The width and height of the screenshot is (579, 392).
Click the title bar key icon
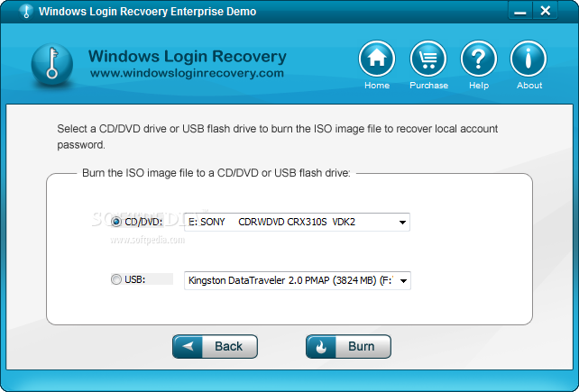26,11
